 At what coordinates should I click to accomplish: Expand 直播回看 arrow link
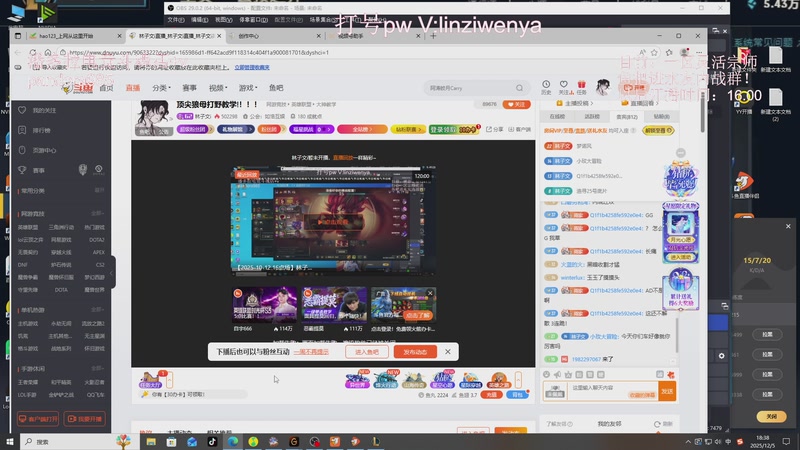[x=639, y=103]
